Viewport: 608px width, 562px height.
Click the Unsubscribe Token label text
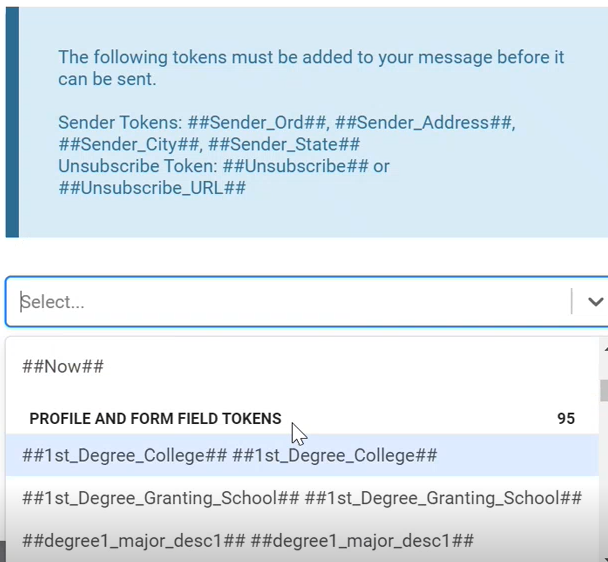(x=137, y=166)
